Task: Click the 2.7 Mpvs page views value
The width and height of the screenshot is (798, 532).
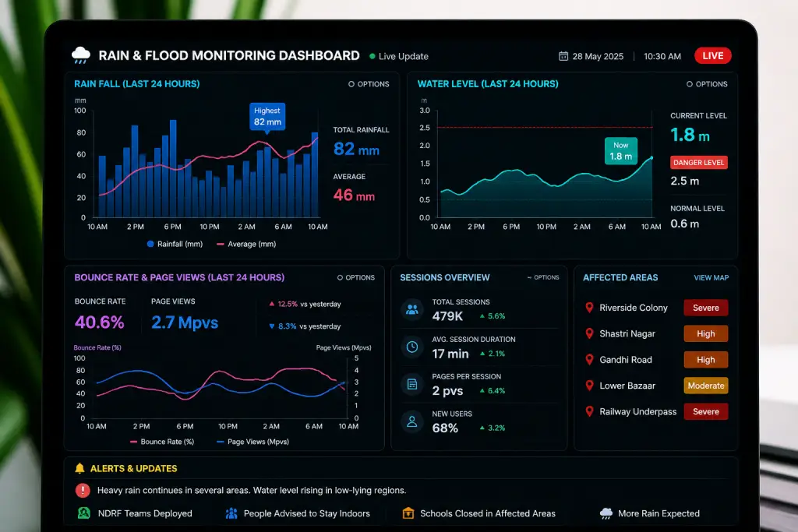Action: point(185,322)
